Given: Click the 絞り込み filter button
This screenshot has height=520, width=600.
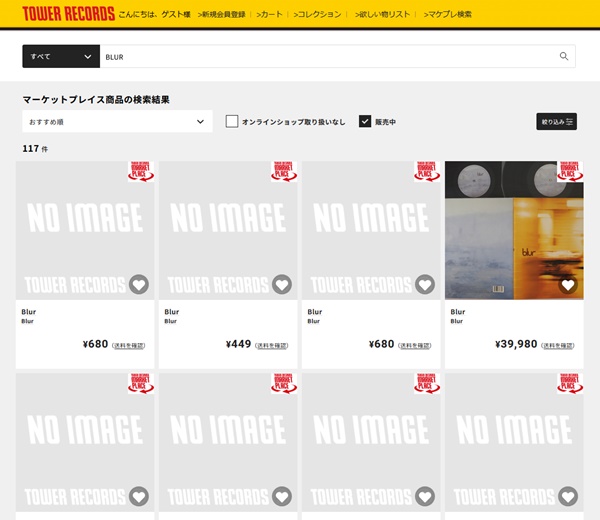Looking at the screenshot, I should pyautogui.click(x=556, y=121).
